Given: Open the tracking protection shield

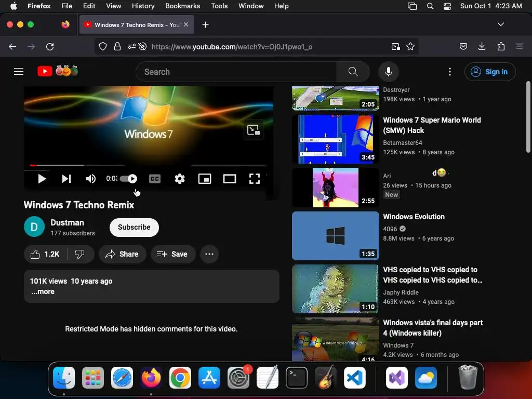Looking at the screenshot, I should (x=103, y=46).
